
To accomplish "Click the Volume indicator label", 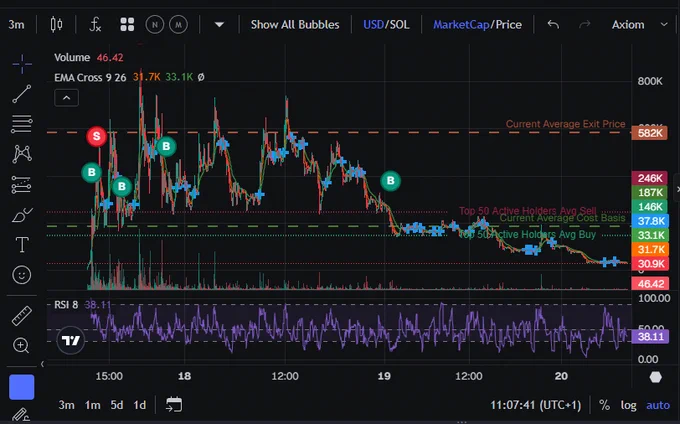I will [x=72, y=58].
